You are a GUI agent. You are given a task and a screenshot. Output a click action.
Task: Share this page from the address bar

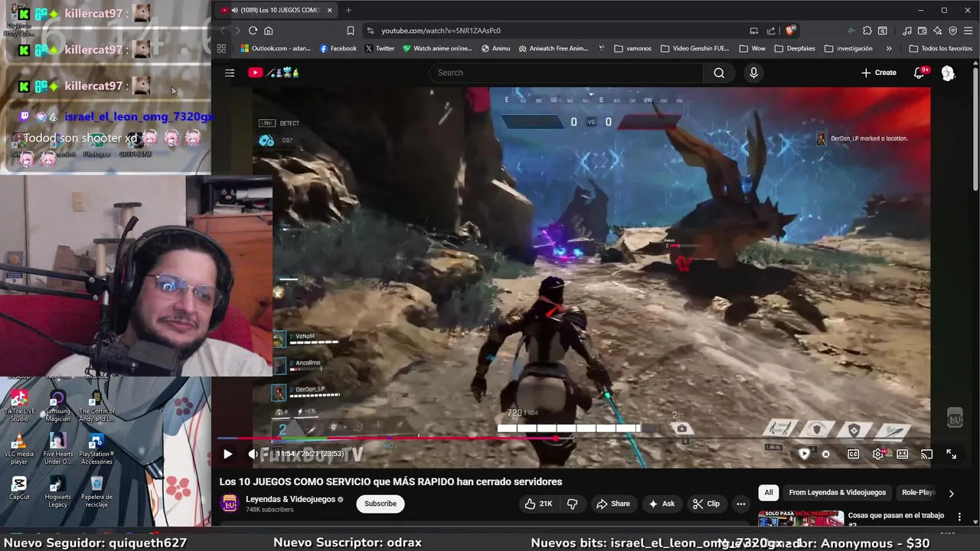773,31
